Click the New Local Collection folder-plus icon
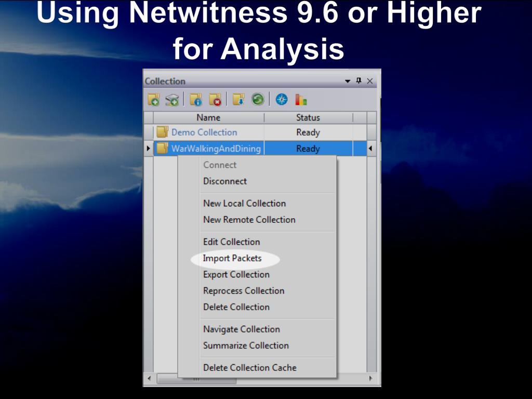The width and height of the screenshot is (532, 399). tap(154, 100)
